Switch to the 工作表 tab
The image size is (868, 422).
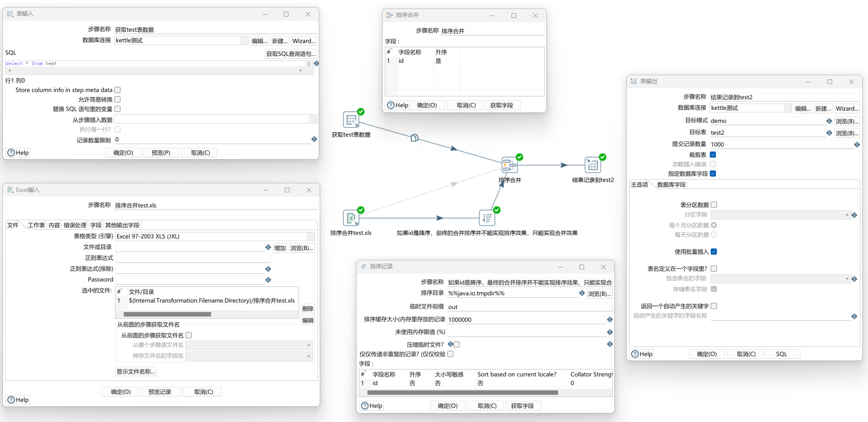click(36, 225)
